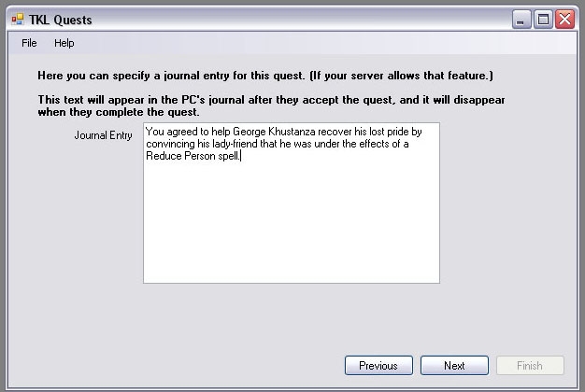Click the word "Reduce" in the journal entry
This screenshot has width=585, height=392.
pyautogui.click(x=164, y=157)
